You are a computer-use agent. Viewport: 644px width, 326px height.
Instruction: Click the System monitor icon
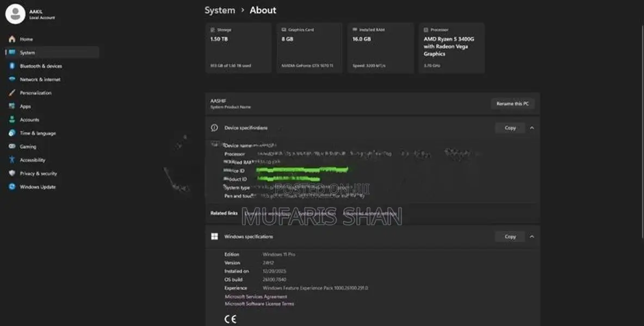click(x=12, y=53)
